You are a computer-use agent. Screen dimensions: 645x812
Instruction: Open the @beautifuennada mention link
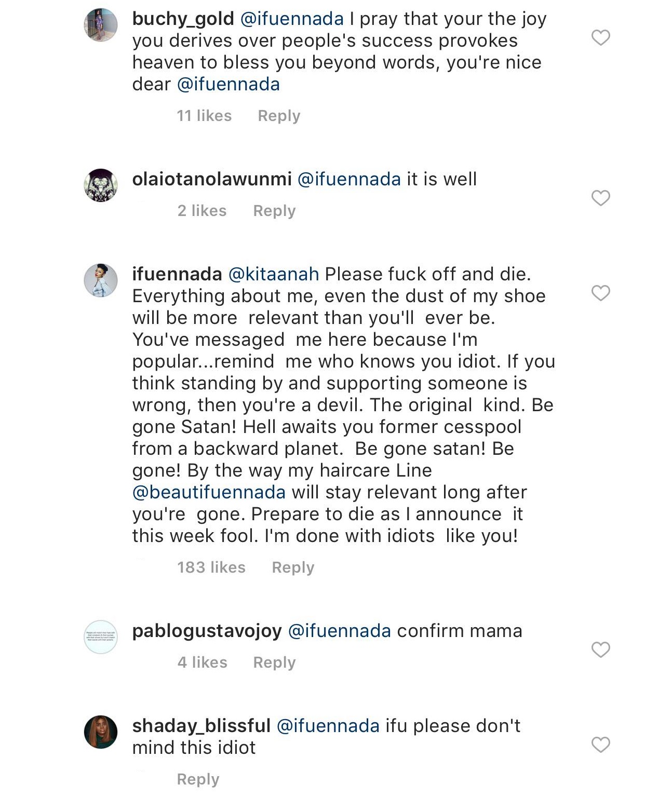tap(209, 492)
